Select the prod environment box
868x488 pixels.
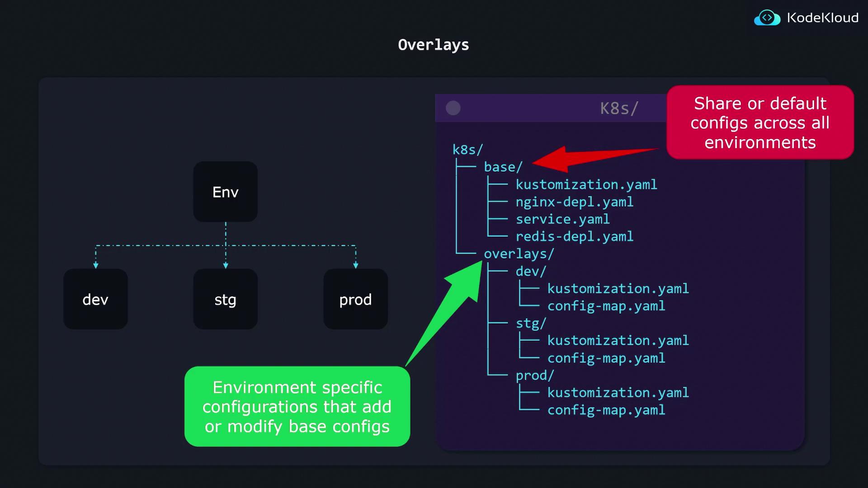coord(355,299)
